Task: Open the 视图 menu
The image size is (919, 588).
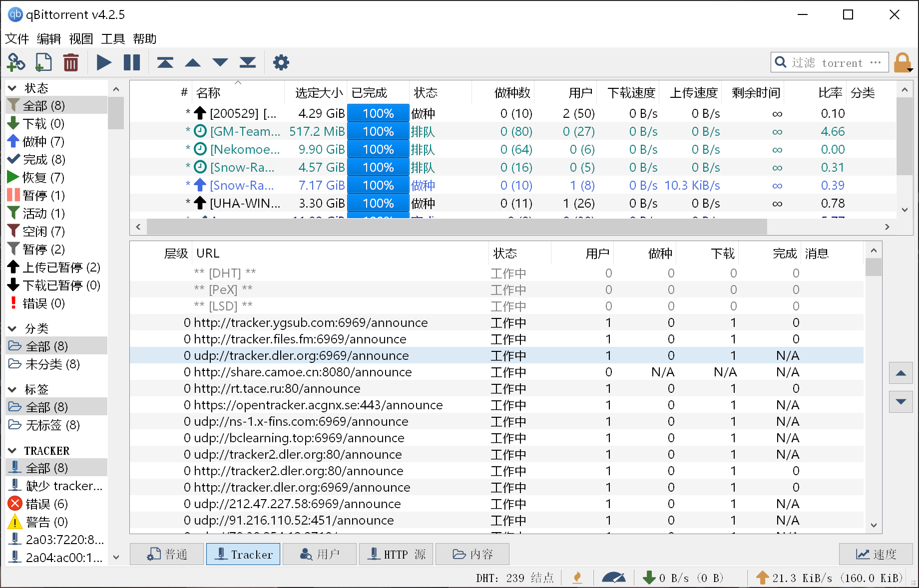Action: pos(81,39)
